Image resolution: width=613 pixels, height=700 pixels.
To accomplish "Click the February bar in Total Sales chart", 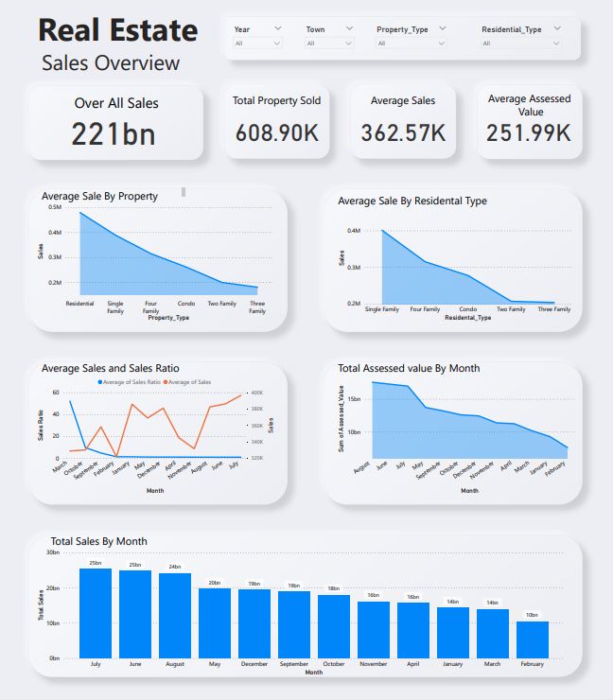I will coord(532,639).
